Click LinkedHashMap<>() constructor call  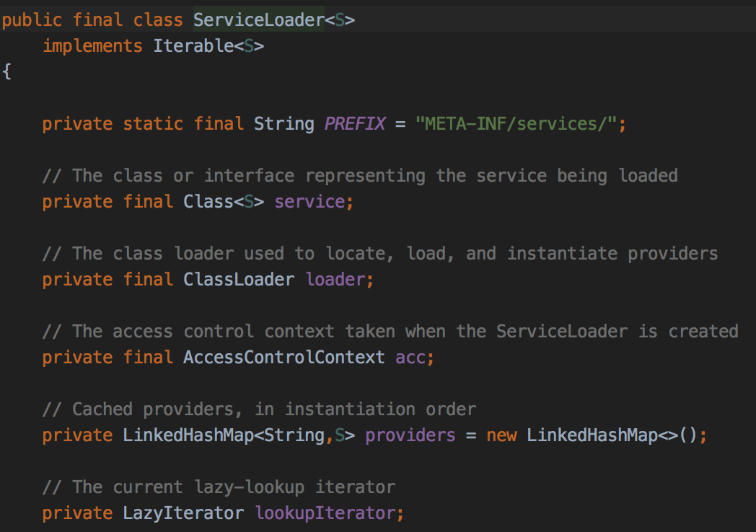[612, 435]
